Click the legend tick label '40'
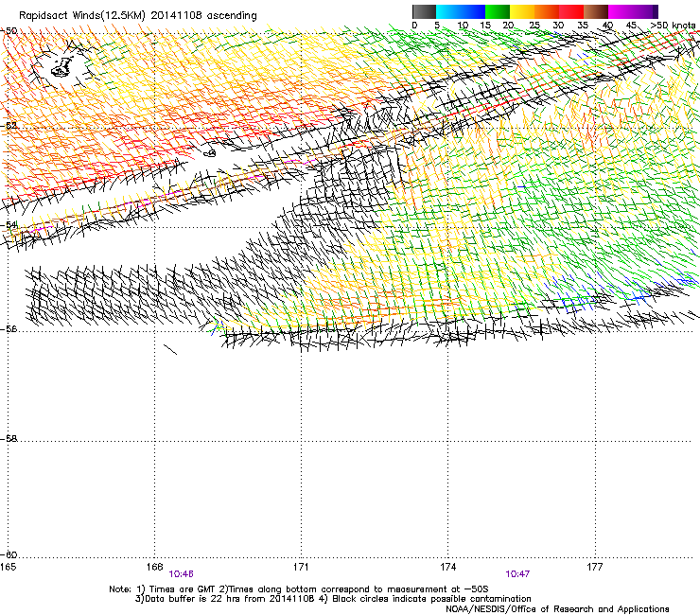Image resolution: width=700 pixels, height=615 pixels. pos(607,26)
